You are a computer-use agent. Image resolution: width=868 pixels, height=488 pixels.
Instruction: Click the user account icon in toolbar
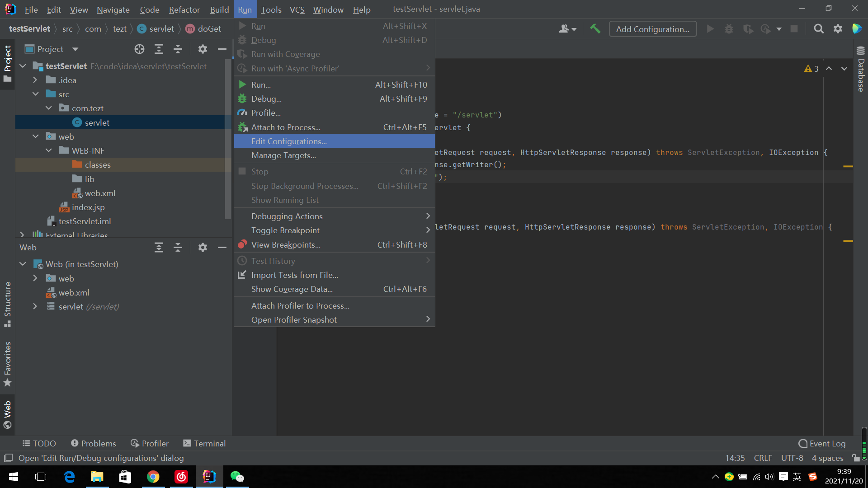[x=567, y=29]
